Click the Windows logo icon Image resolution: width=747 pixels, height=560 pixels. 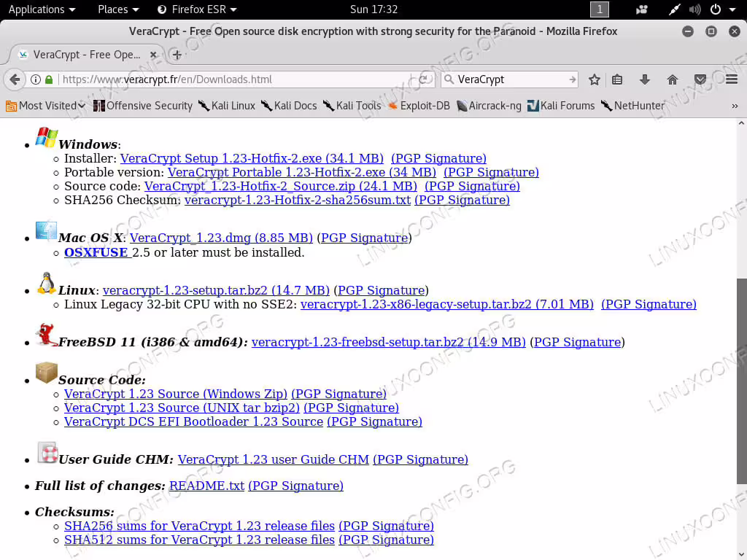point(46,137)
